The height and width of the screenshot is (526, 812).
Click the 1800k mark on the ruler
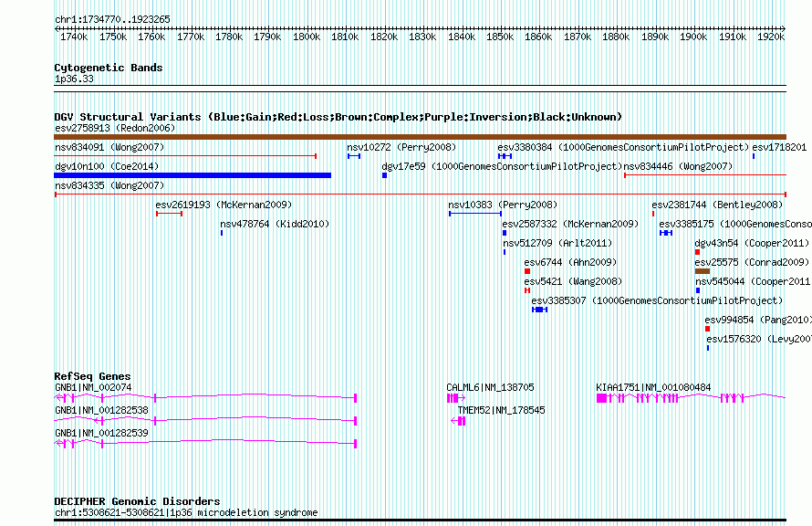pos(307,37)
